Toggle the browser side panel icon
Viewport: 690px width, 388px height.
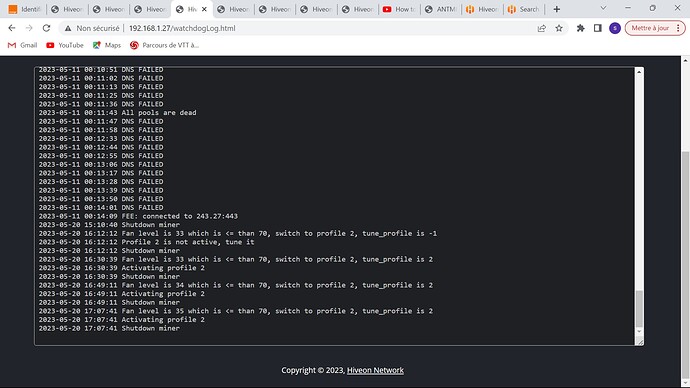pyautogui.click(x=598, y=28)
